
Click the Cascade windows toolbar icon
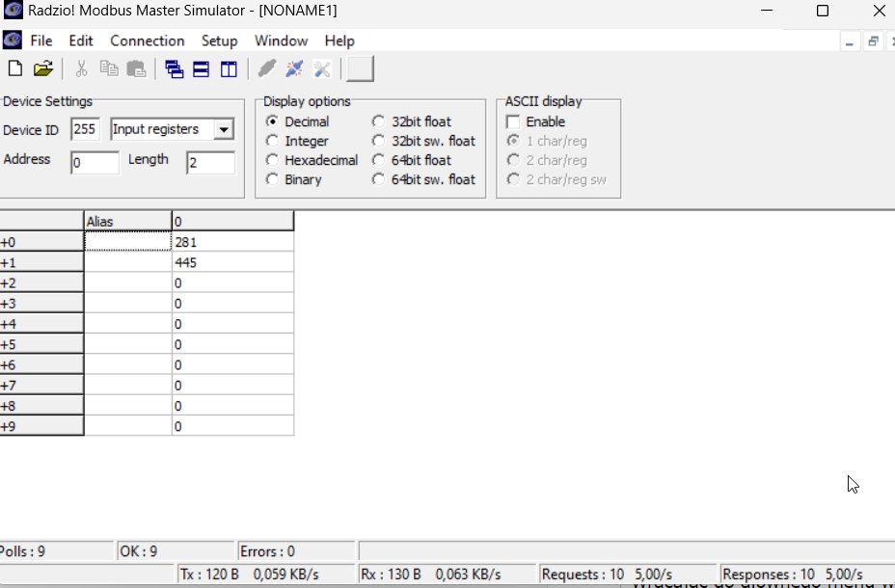click(x=174, y=68)
